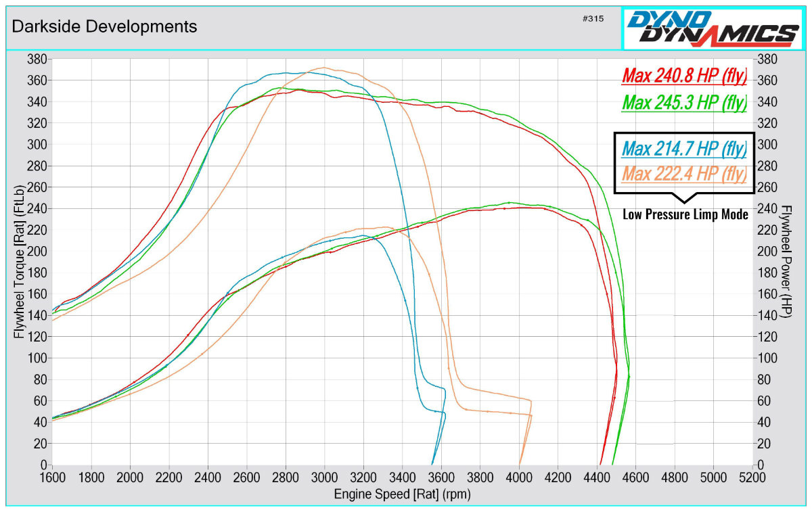Image resolution: width=812 pixels, height=514 pixels.
Task: Click the Engine Speed [Rat] (rpm) axis title
Action: [x=402, y=494]
